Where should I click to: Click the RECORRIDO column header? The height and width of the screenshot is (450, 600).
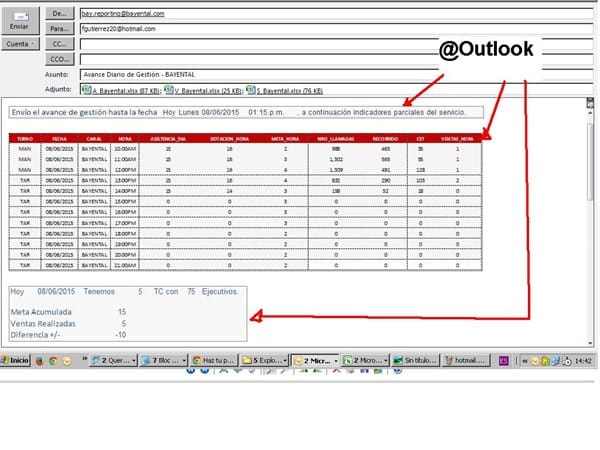click(385, 139)
